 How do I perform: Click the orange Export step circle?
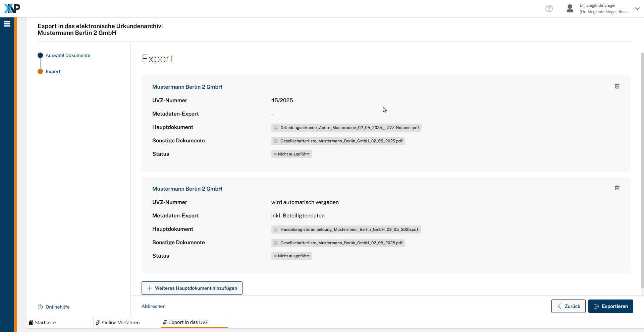40,71
